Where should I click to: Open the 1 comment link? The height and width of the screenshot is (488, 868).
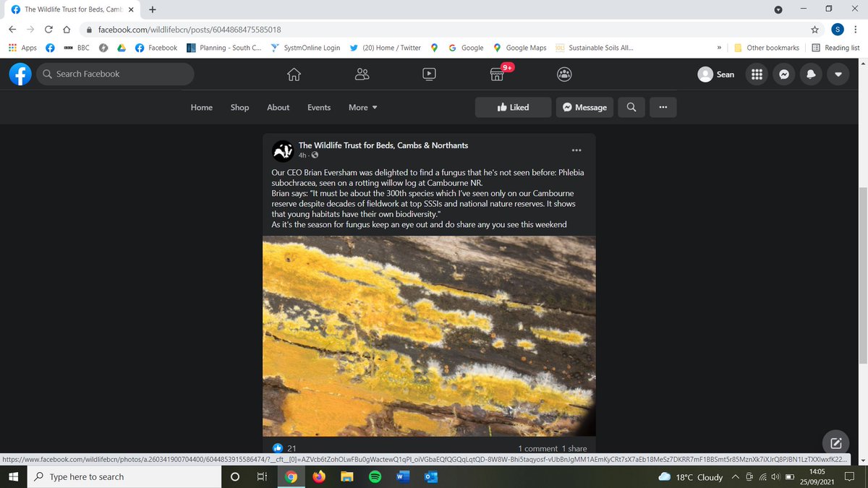[x=537, y=449]
